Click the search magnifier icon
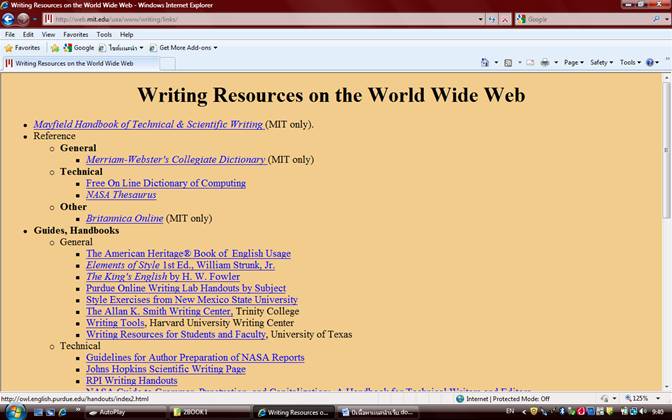This screenshot has width=672, height=420. click(656, 19)
